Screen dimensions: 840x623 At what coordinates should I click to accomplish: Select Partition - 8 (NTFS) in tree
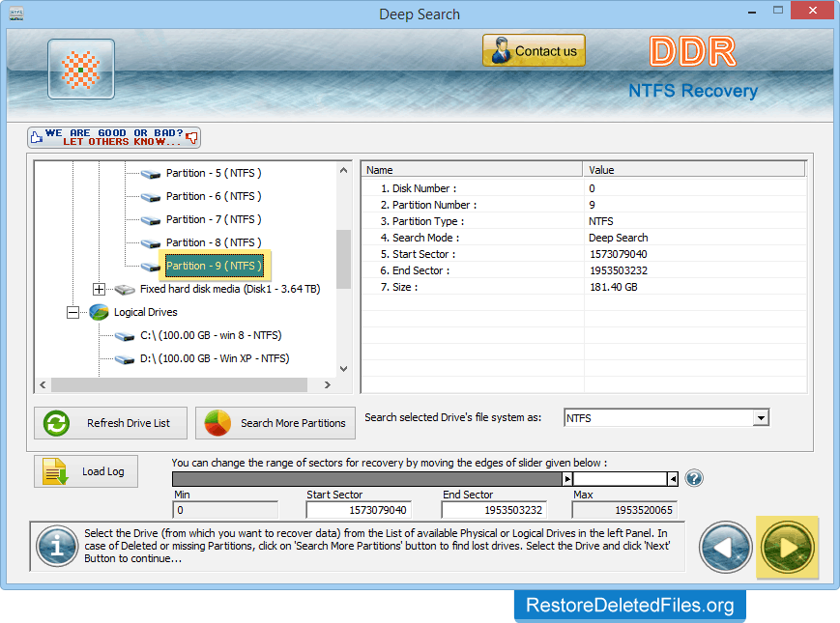pos(214,242)
